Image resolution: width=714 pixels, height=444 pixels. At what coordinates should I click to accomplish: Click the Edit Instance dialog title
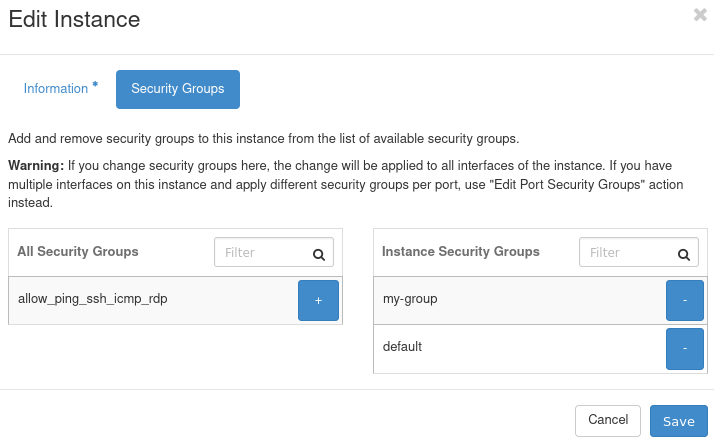[x=74, y=19]
